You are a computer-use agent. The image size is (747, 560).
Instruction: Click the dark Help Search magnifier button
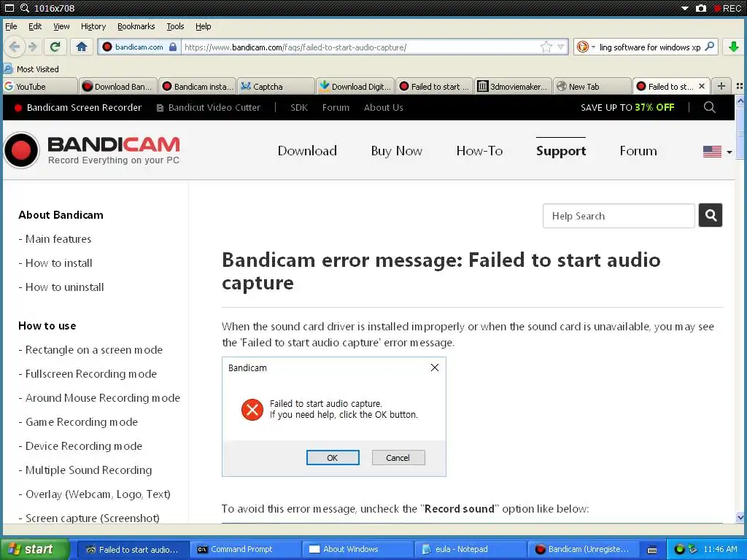point(711,215)
